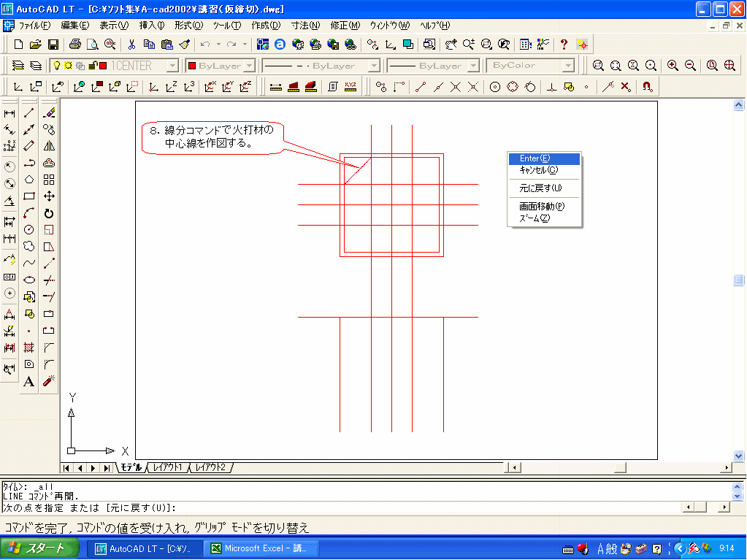Click the Match Properties brush icon

(184, 45)
